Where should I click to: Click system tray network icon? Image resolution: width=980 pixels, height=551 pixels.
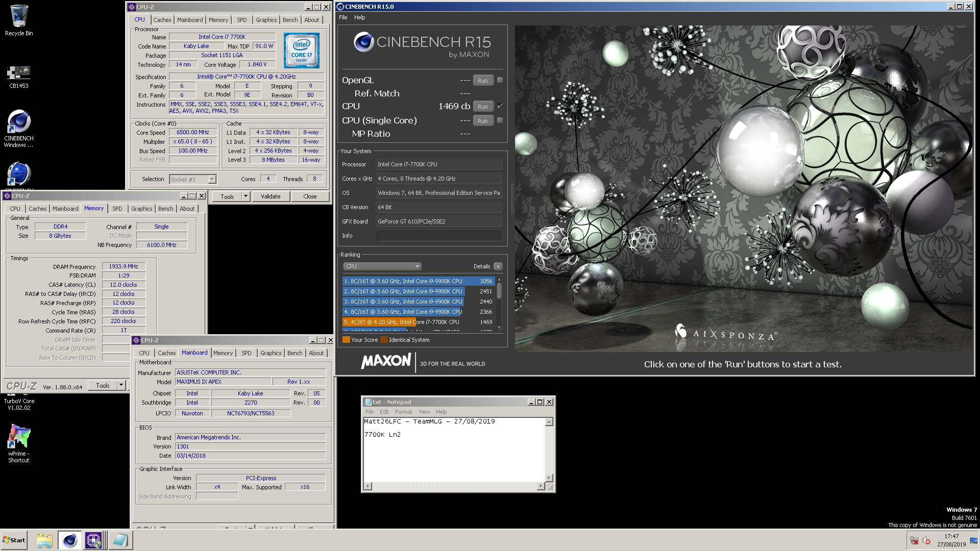(x=914, y=541)
